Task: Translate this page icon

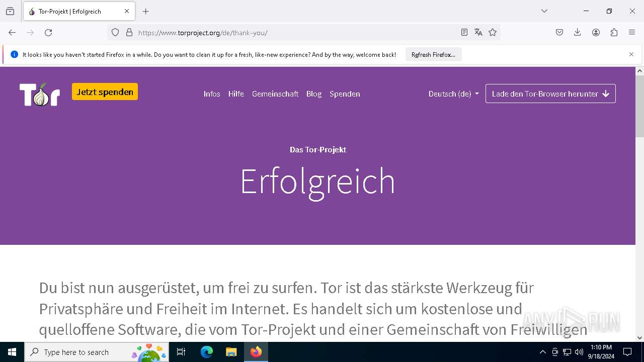Action: coord(478,33)
